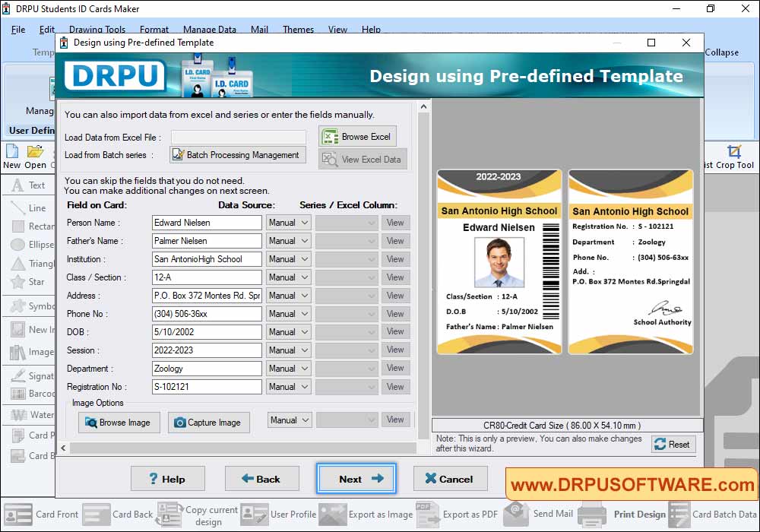Click the Person Name input field
Screen dimensions: 760x532
(x=207, y=223)
